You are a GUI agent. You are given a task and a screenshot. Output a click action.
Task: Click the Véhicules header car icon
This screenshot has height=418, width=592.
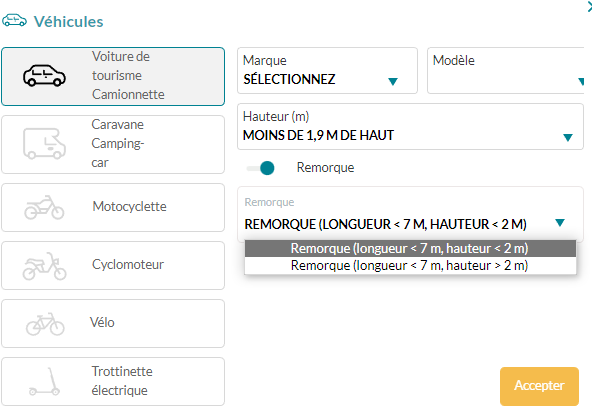click(14, 20)
